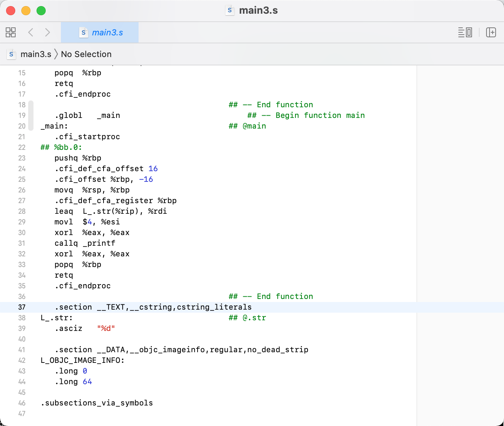Click the 'xorl %eax, %eax' on line 32
Screen dimensions: 504x426
pyautogui.click(x=92, y=254)
